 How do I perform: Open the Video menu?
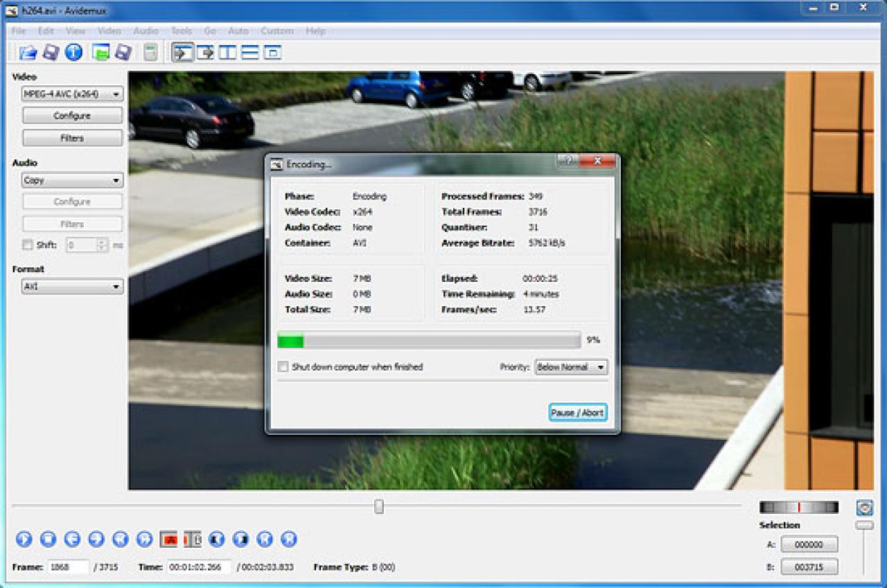point(109,31)
